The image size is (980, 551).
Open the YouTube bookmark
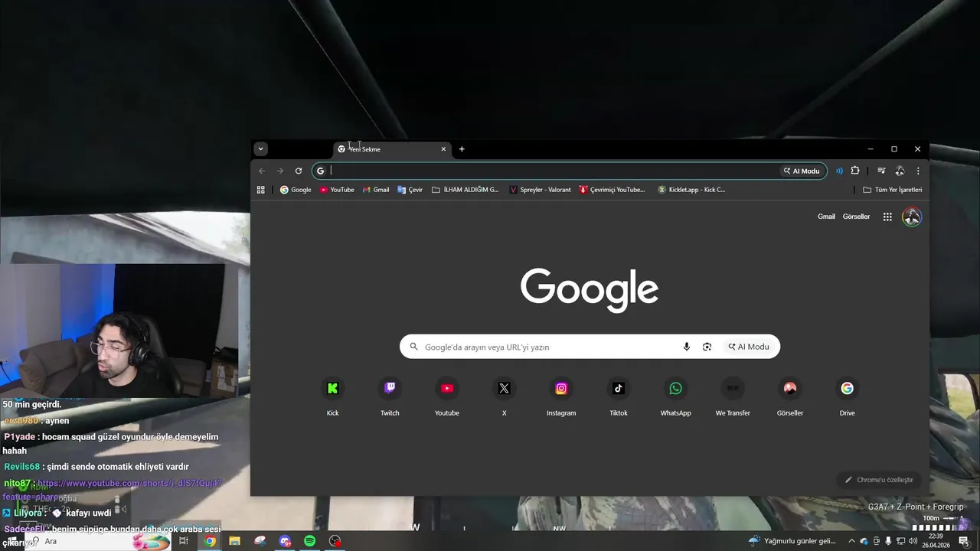(x=337, y=190)
